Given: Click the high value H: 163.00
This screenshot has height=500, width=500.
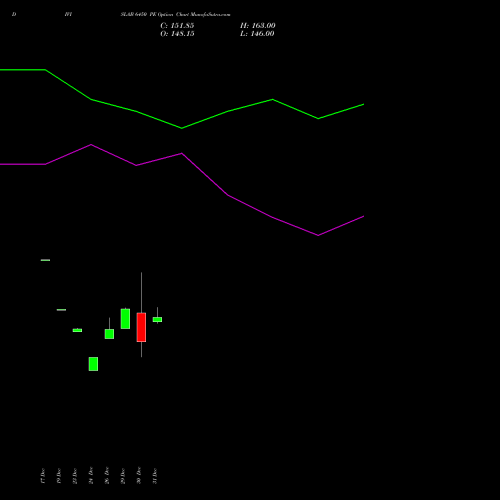Looking at the screenshot, I should pos(257,26).
